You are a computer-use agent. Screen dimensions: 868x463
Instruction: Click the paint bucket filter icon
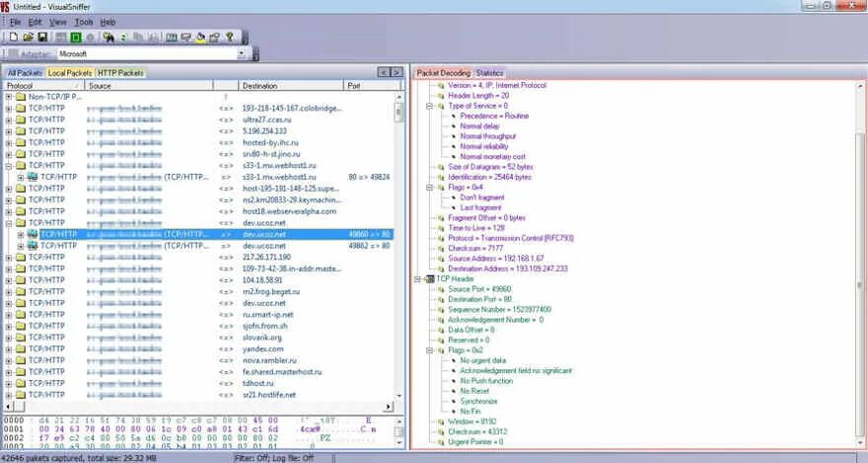click(200, 38)
